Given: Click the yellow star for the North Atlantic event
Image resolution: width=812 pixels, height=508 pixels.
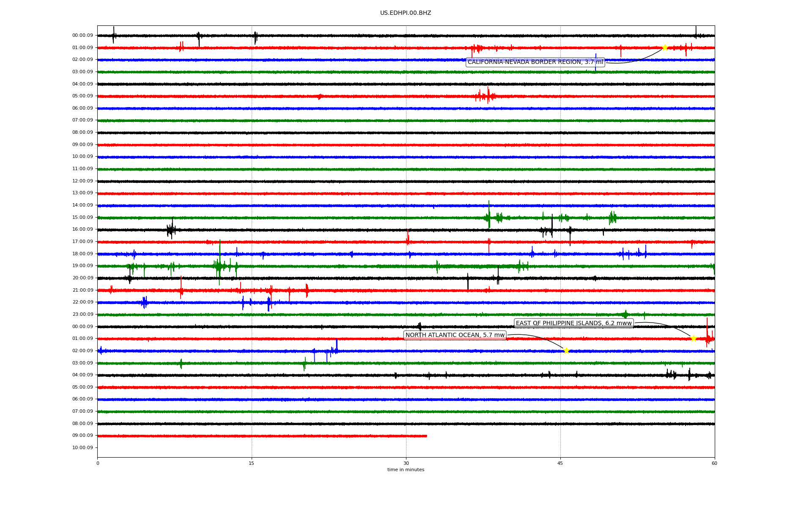Looking at the screenshot, I should tap(566, 351).
